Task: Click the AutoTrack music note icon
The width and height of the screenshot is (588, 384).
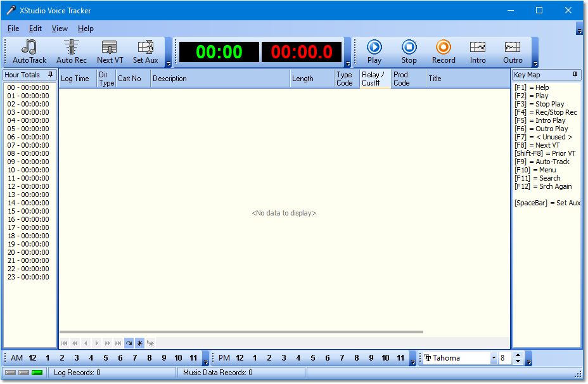Action: point(29,48)
